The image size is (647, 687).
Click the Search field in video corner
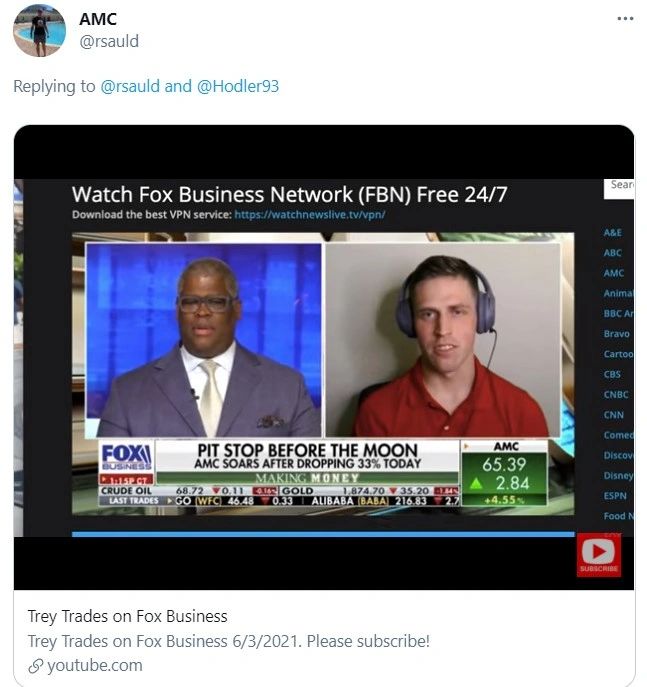[619, 189]
